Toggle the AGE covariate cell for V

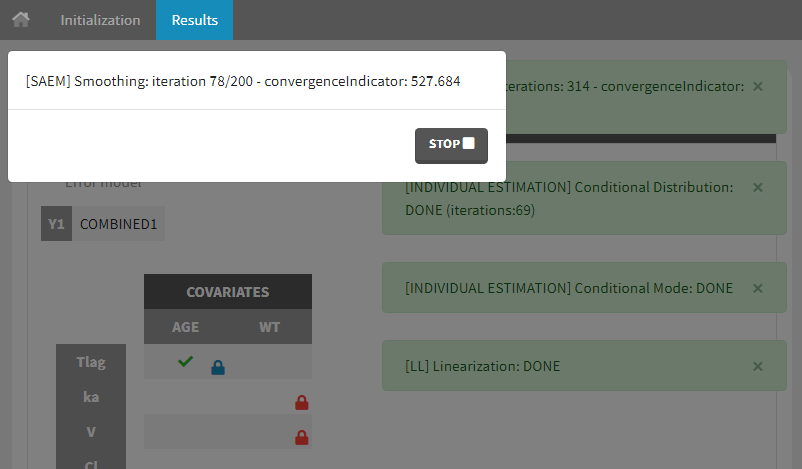coord(185,432)
